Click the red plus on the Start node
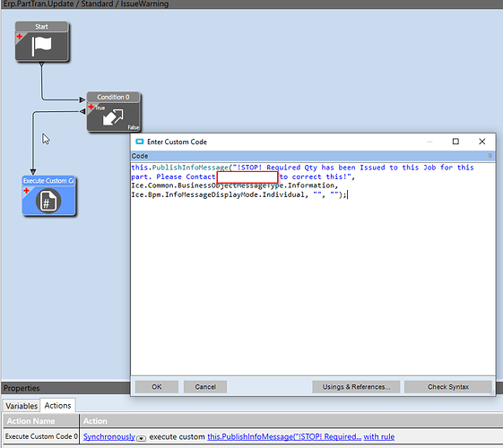Image resolution: width=503 pixels, height=448 pixels. 20,36
